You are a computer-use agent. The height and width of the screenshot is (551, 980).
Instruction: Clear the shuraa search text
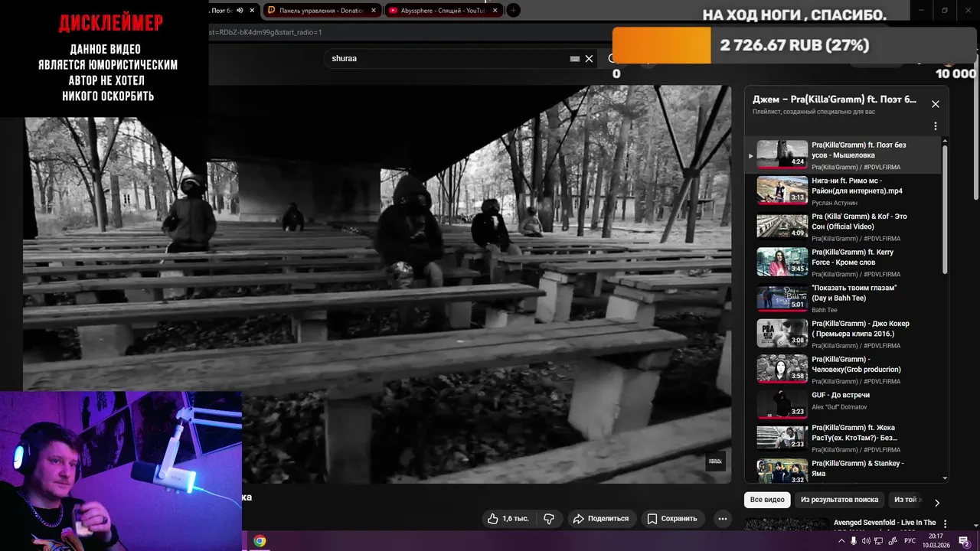[589, 58]
